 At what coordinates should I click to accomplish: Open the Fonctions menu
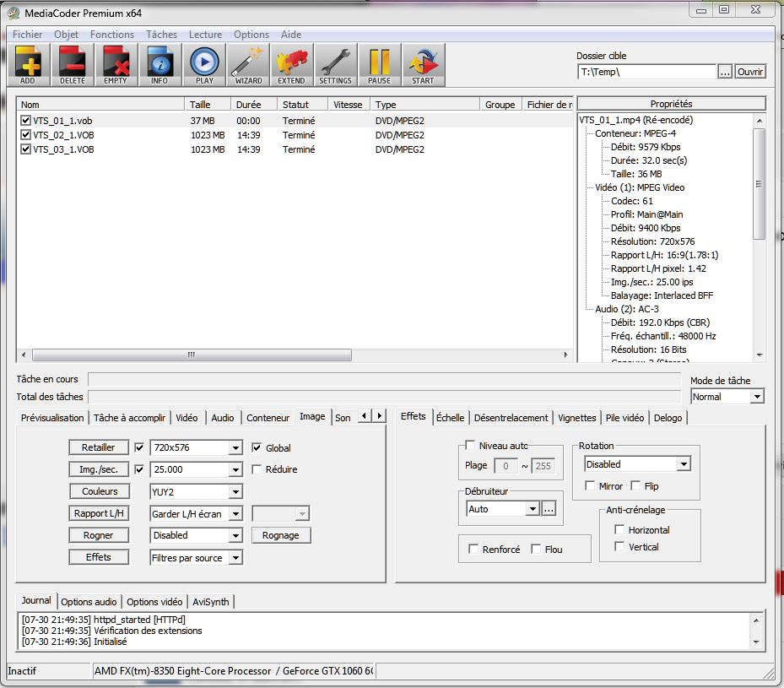click(x=112, y=35)
